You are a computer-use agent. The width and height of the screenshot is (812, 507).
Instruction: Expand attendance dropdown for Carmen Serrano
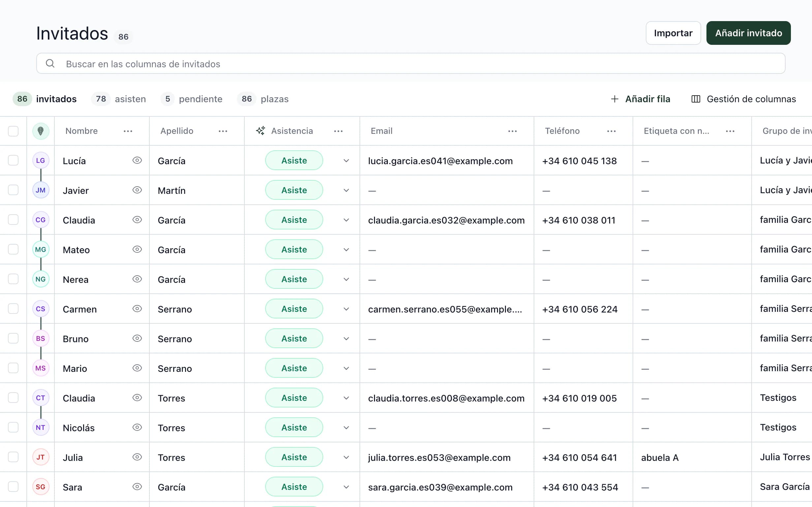(x=346, y=309)
